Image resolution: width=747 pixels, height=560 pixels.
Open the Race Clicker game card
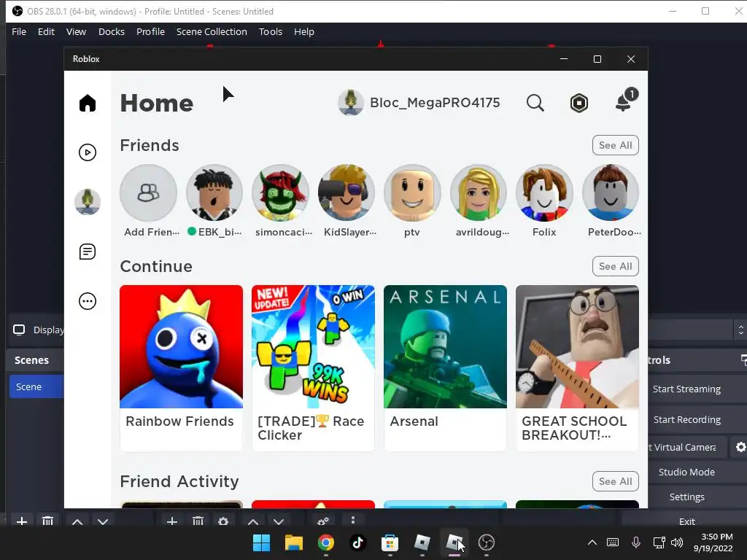pos(313,367)
